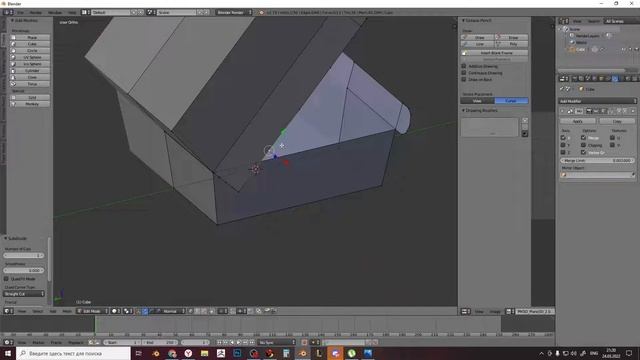Viewport: 640px width, 360px height.
Task: Adjust the Merge Limit slider
Action: [x=598, y=160]
